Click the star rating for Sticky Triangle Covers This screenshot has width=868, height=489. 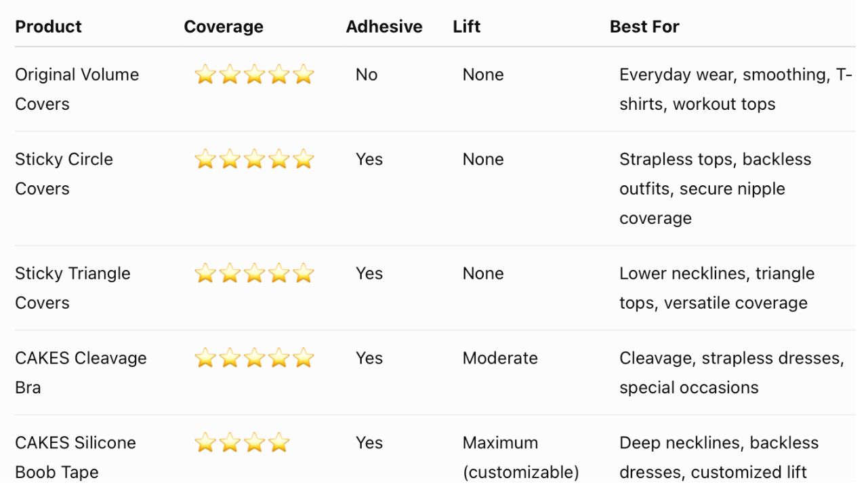(254, 273)
